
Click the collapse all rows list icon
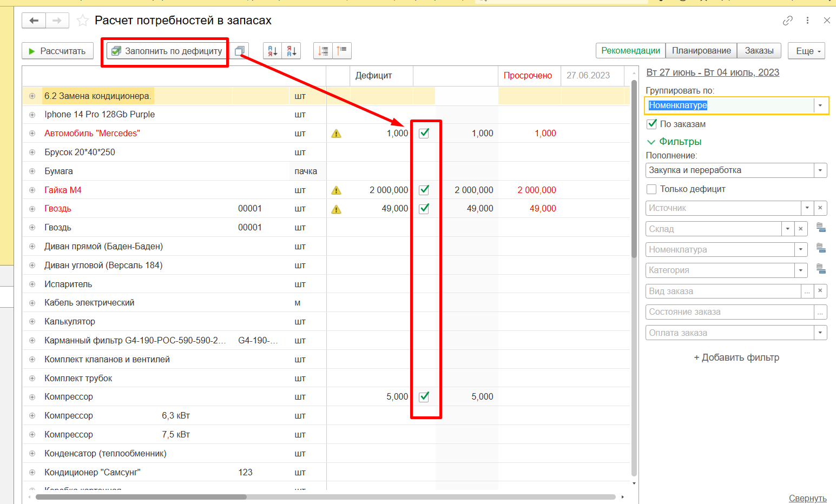(x=342, y=51)
